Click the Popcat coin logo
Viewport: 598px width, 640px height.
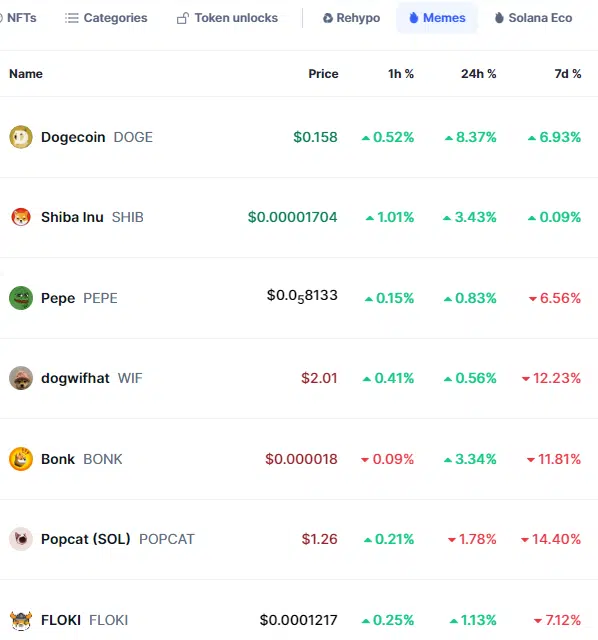pyautogui.click(x=21, y=539)
